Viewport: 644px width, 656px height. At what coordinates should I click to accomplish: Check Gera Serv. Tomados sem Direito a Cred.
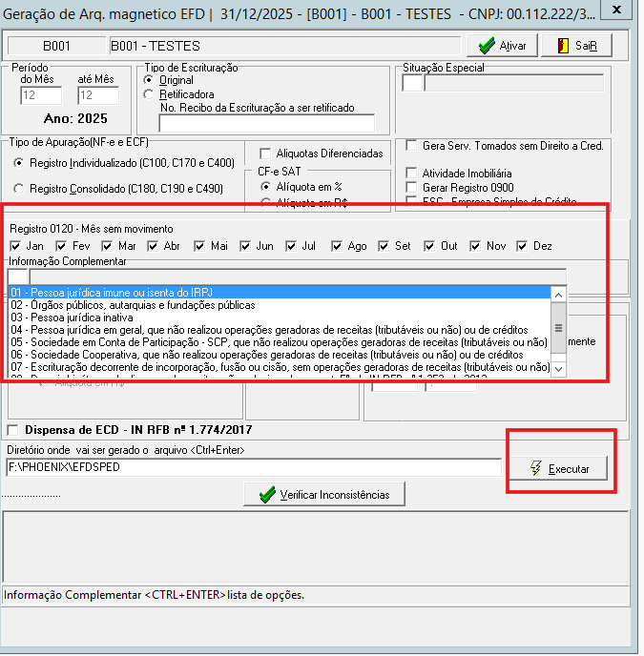[x=411, y=146]
